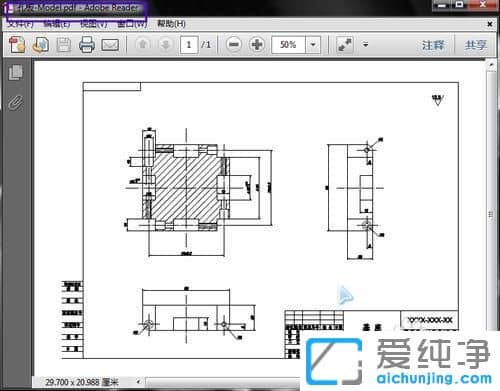Click the Save floppy disk icon
500x391 pixels.
click(64, 45)
